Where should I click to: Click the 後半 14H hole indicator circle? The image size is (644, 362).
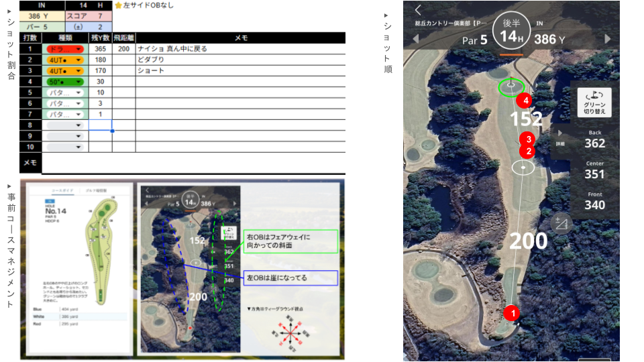coord(511,31)
